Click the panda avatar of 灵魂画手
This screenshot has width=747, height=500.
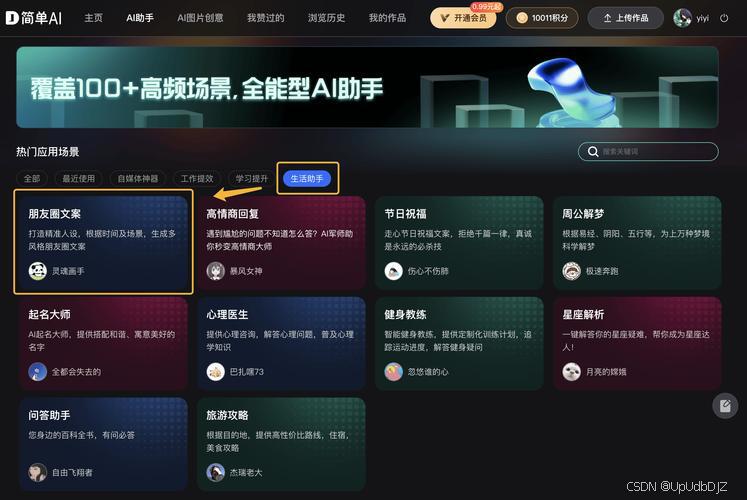point(38,271)
